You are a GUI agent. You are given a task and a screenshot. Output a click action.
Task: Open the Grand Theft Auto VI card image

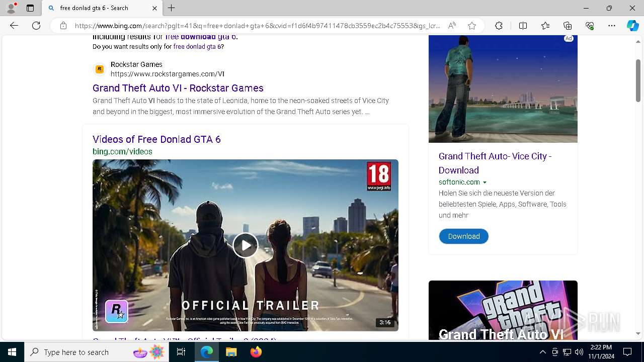(x=503, y=310)
